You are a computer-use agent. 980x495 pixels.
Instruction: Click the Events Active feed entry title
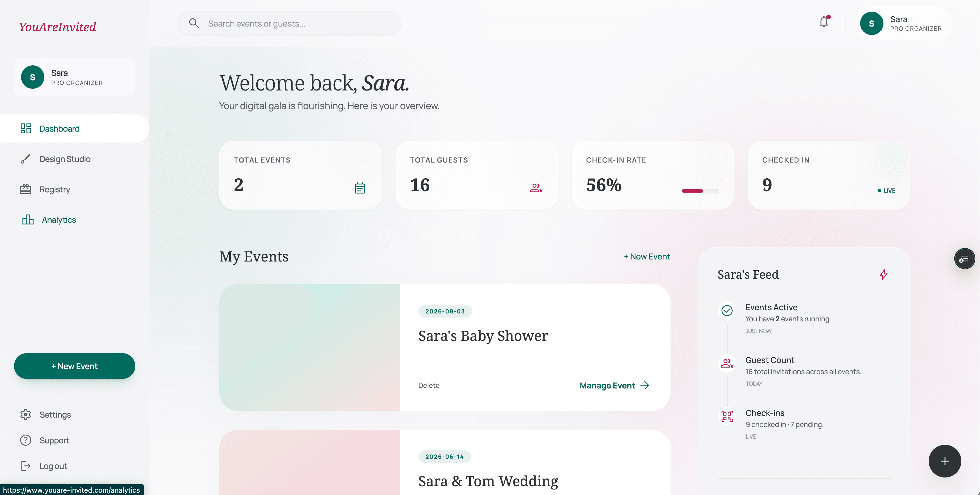tap(771, 307)
